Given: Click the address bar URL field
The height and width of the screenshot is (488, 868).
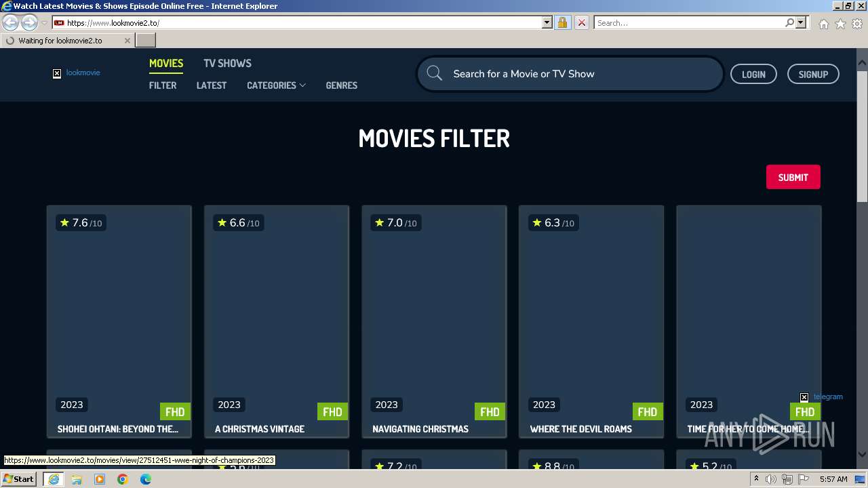Looking at the screenshot, I should (x=303, y=22).
